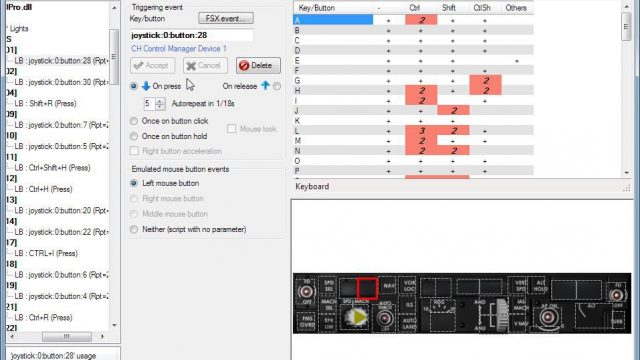Image resolution: width=640 pixels, height=360 pixels.
Task: Click MACH SEL button on autopilot panel
Action: coord(328,305)
